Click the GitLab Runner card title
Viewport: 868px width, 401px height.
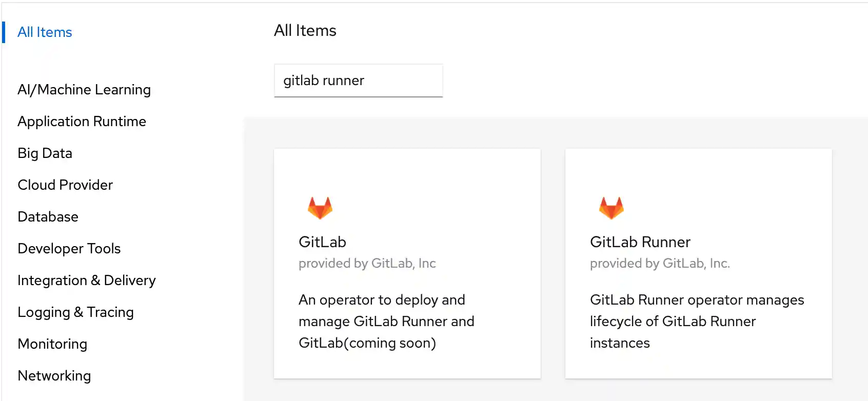(x=640, y=242)
